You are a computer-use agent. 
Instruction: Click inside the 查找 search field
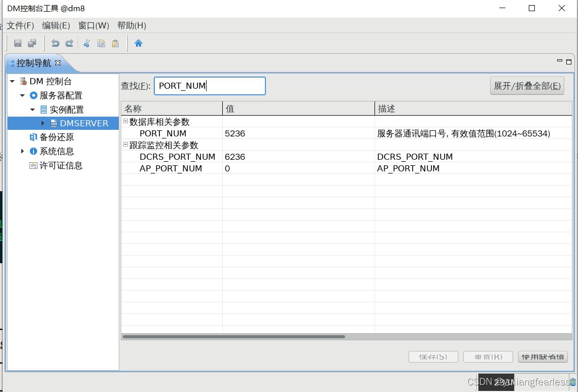(210, 86)
